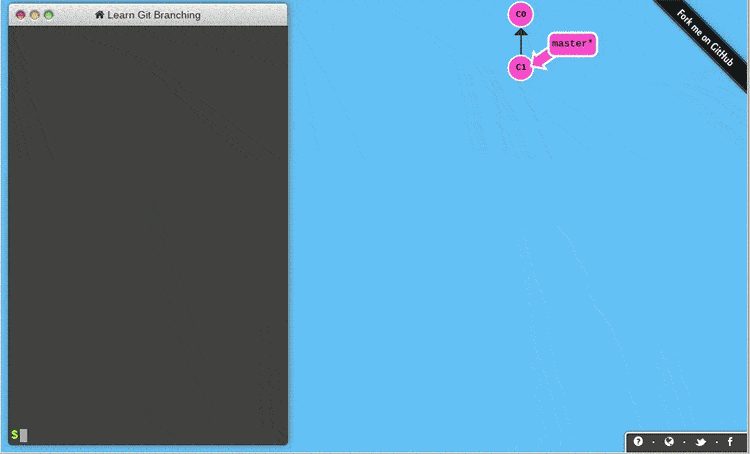Click inside the empty terminal output area
750x454 pixels.
[x=147, y=220]
